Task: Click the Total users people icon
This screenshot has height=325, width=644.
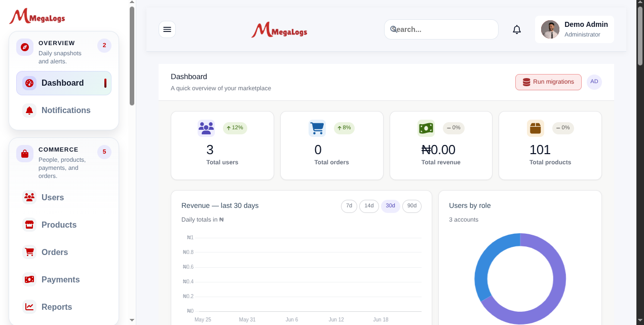Action: (x=206, y=128)
